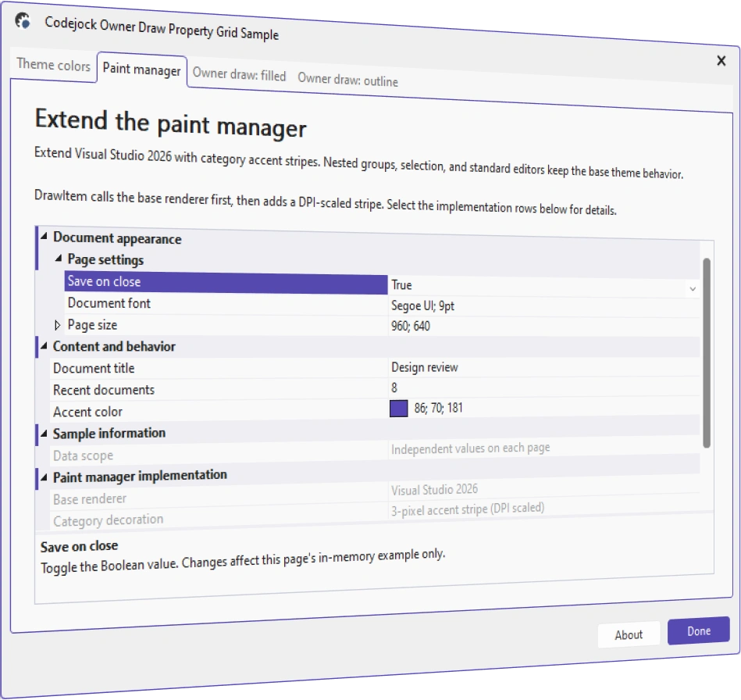Click the About button
The image size is (741, 700).
(629, 634)
